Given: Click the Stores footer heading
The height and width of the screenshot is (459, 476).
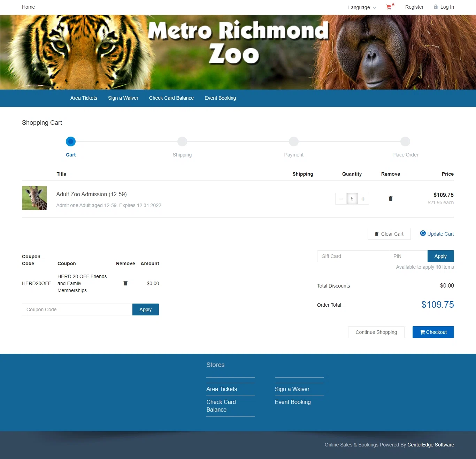Looking at the screenshot, I should point(215,365).
